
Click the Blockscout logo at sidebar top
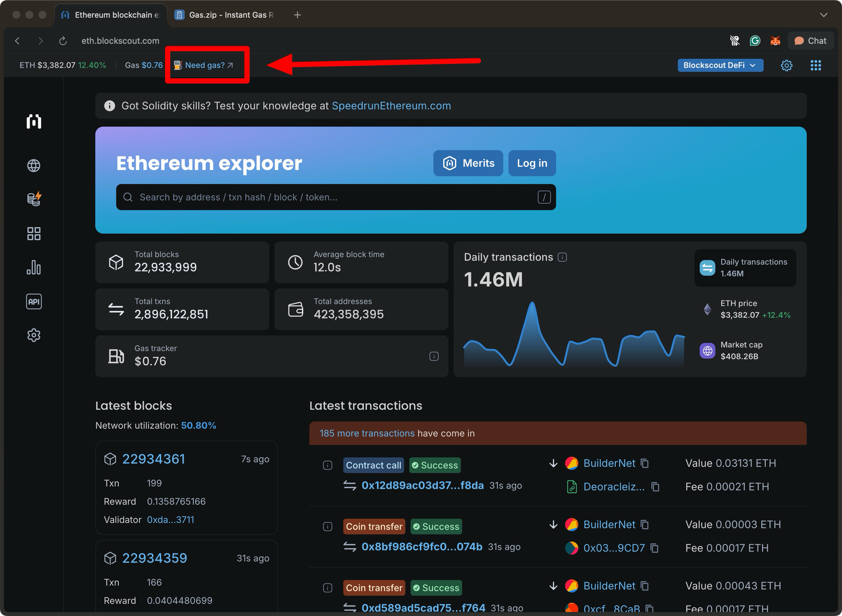34,122
